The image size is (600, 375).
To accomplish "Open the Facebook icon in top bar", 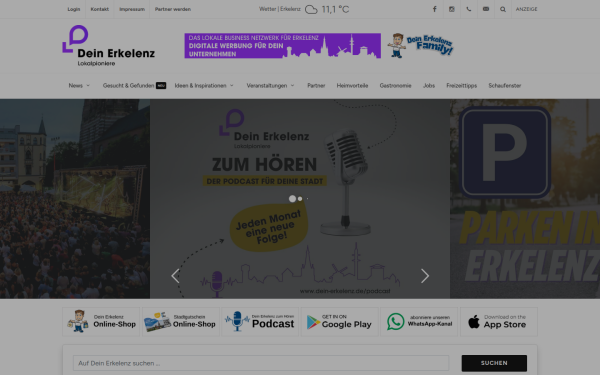I will pos(434,9).
